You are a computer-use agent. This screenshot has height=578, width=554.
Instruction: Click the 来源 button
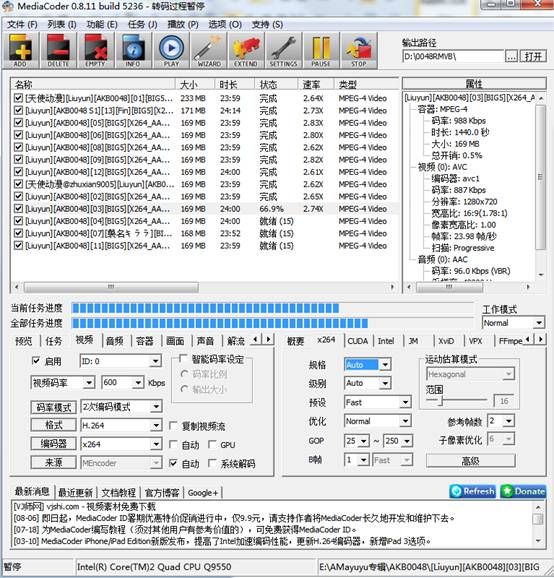[x=53, y=462]
